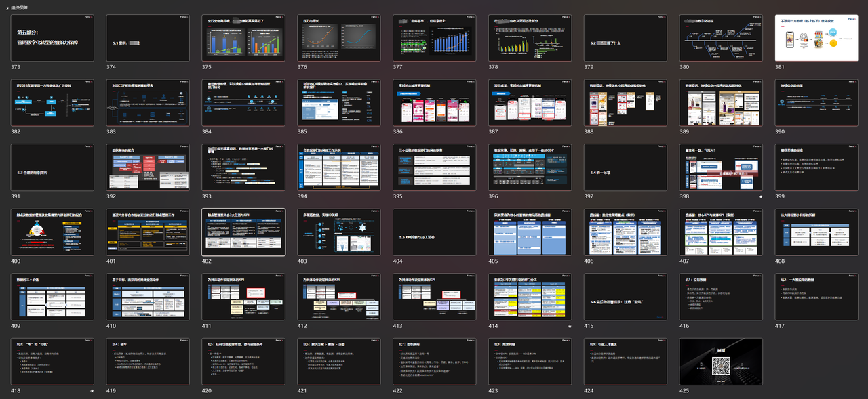Screen dimensions: 868x399
Task: Select slide 376 titled 压力与增长
Action: pyautogui.click(x=339, y=38)
